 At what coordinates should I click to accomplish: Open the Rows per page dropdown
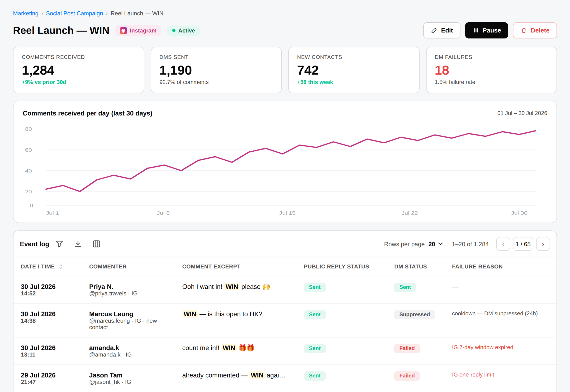pos(436,244)
